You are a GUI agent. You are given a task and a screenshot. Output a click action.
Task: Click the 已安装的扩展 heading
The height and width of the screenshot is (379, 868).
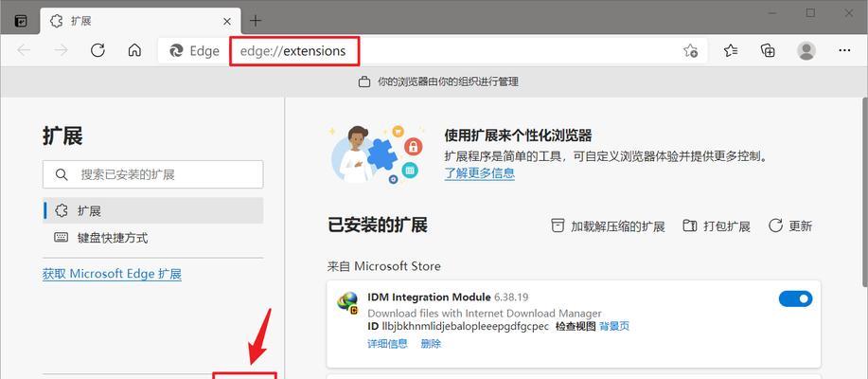click(x=378, y=226)
